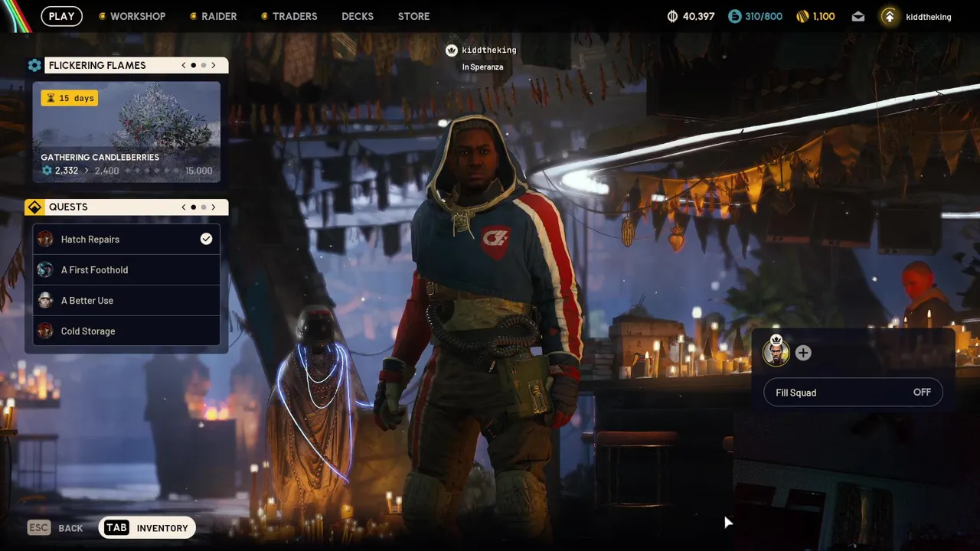Open the DECKS tab
Image resolution: width=980 pixels, height=551 pixels.
click(x=358, y=16)
